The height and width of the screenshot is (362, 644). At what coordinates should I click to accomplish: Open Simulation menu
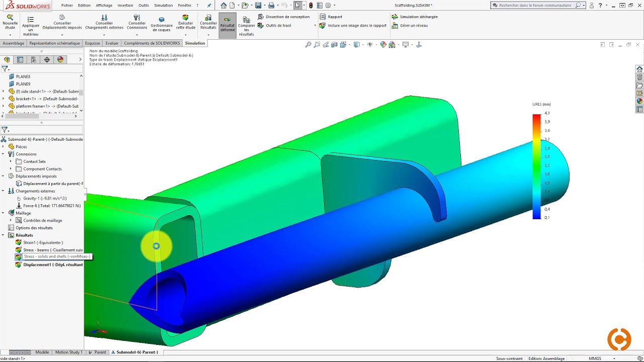coord(164,5)
